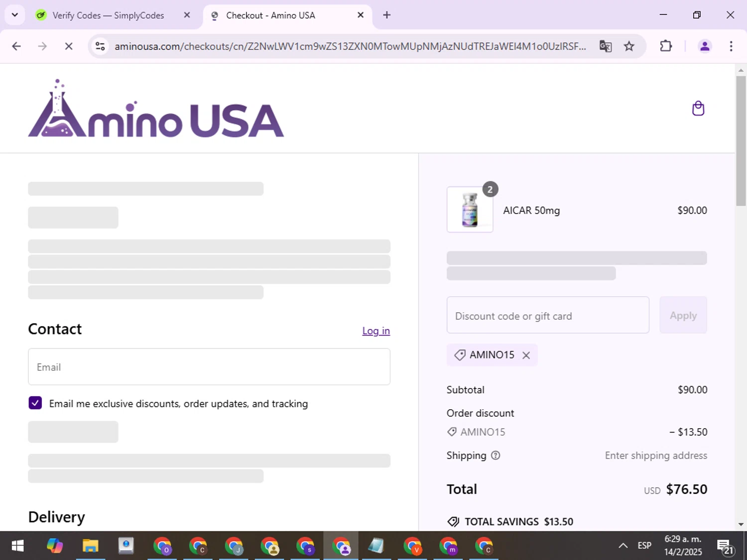Open the Chrome taskbar icon with J badge

point(234,546)
